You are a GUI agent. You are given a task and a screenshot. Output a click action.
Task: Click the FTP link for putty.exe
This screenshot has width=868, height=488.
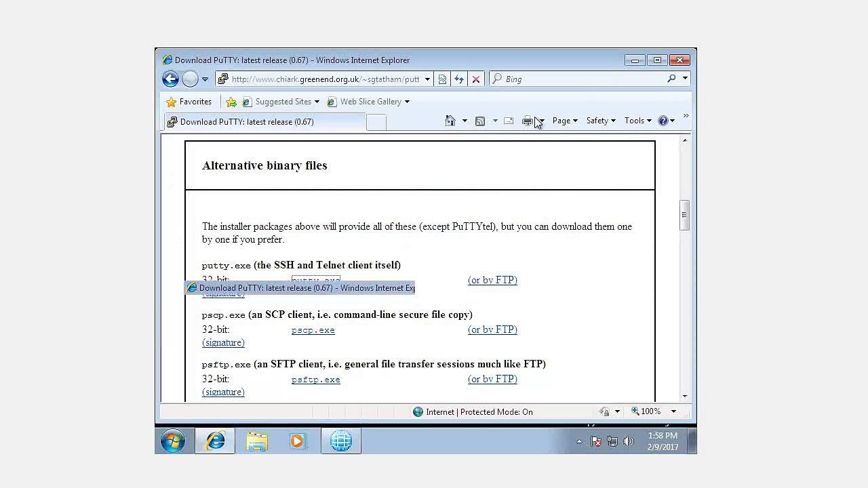point(492,280)
